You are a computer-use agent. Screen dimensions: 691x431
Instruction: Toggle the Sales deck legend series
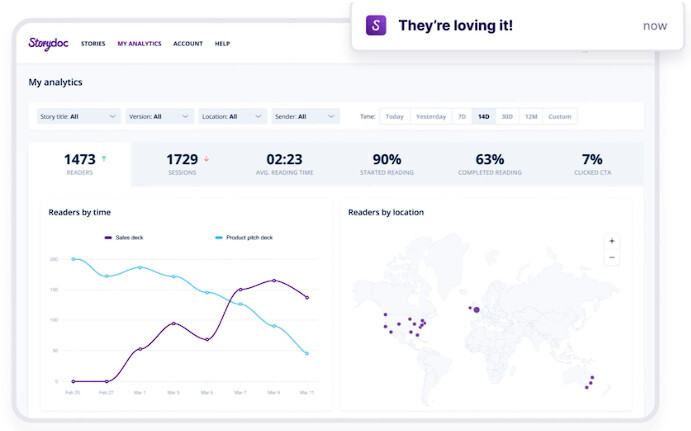pyautogui.click(x=124, y=238)
